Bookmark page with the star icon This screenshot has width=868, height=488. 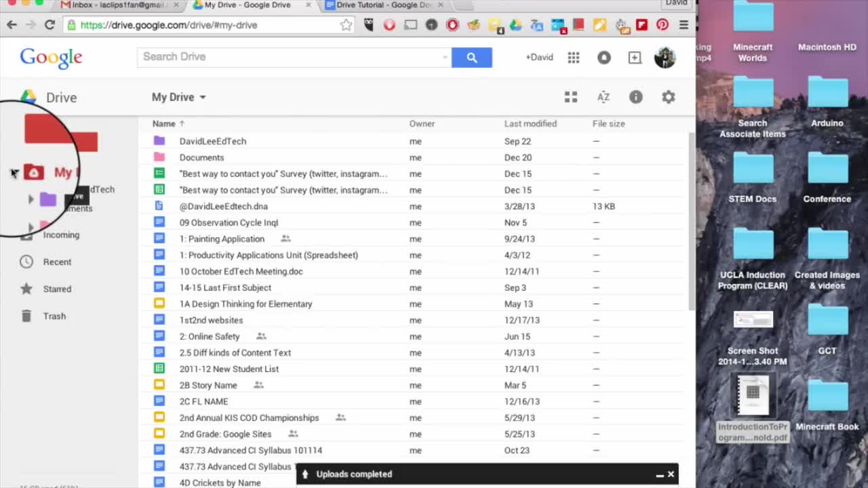[x=346, y=25]
